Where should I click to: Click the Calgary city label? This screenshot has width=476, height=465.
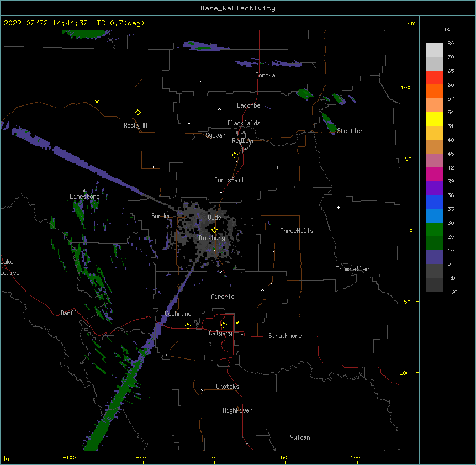click(221, 333)
